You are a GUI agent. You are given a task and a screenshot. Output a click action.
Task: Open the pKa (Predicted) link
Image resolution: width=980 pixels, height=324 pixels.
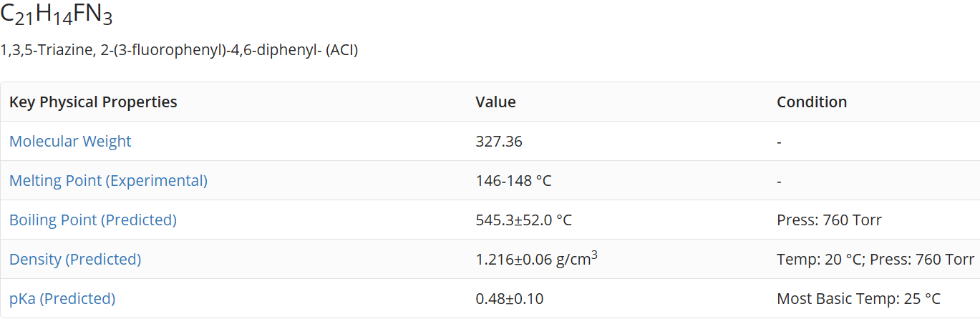[62, 299]
